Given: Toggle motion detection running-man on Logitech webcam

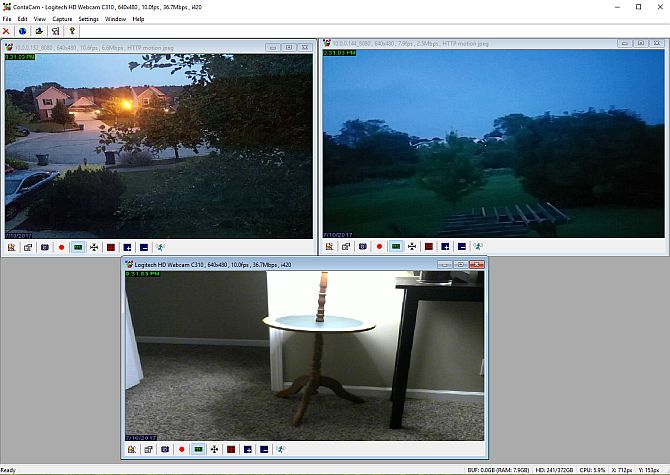Looking at the screenshot, I should [x=281, y=449].
